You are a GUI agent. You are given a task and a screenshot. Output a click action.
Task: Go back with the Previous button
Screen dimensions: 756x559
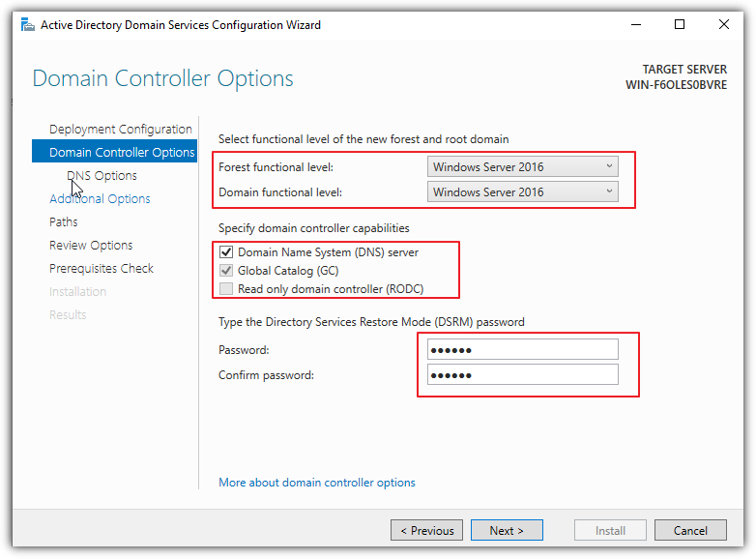pos(426,531)
